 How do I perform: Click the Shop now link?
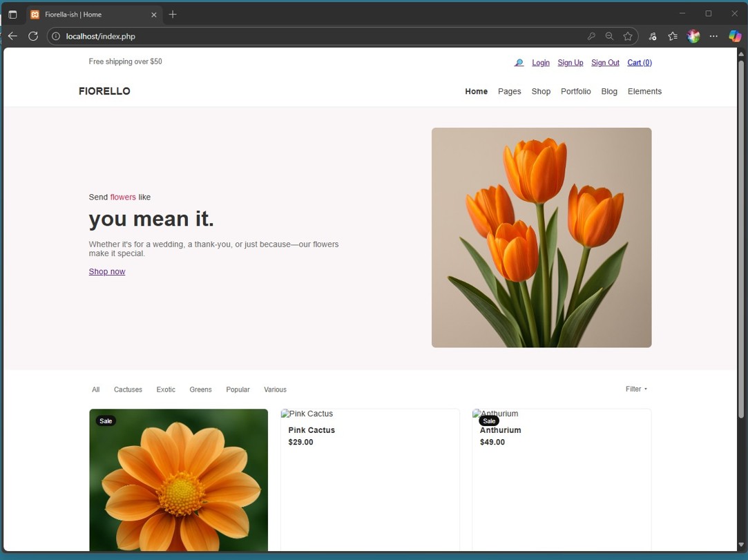[107, 271]
